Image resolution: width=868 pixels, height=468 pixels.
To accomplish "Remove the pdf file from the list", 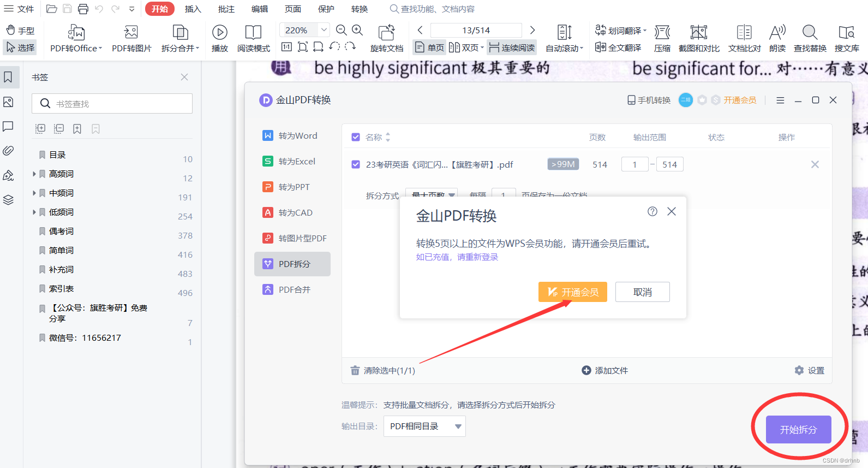I will pos(815,164).
